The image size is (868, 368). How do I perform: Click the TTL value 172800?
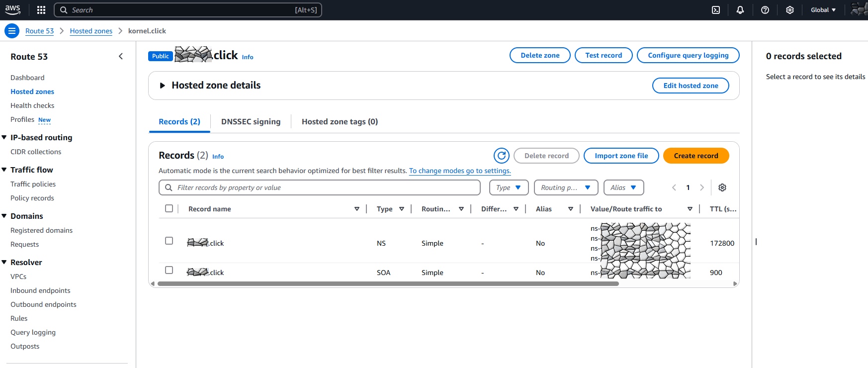(x=722, y=243)
